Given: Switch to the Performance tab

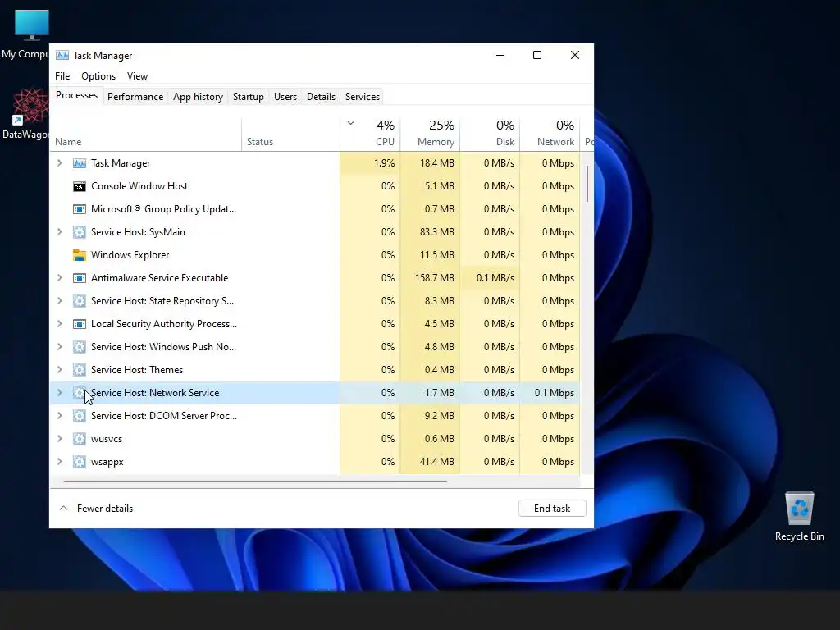Looking at the screenshot, I should click(x=135, y=97).
